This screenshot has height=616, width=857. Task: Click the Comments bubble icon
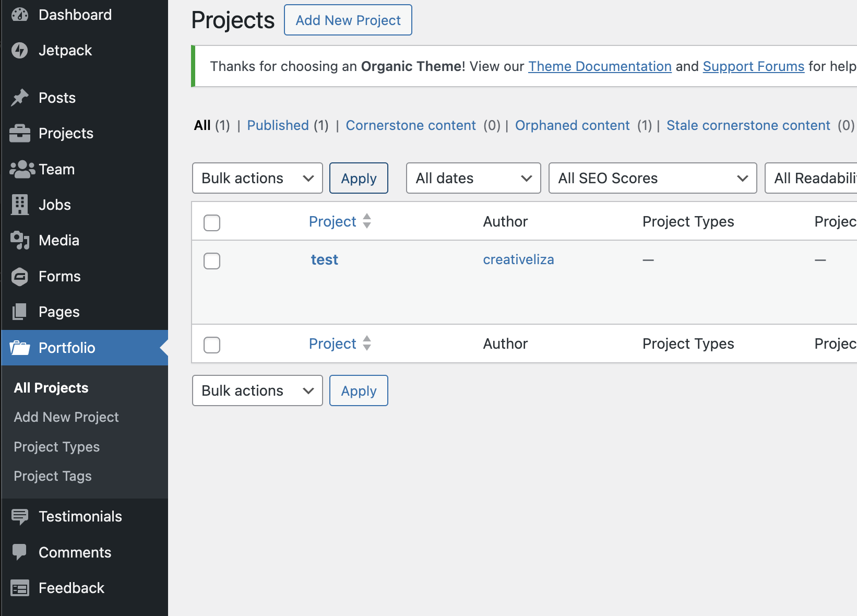pyautogui.click(x=20, y=552)
